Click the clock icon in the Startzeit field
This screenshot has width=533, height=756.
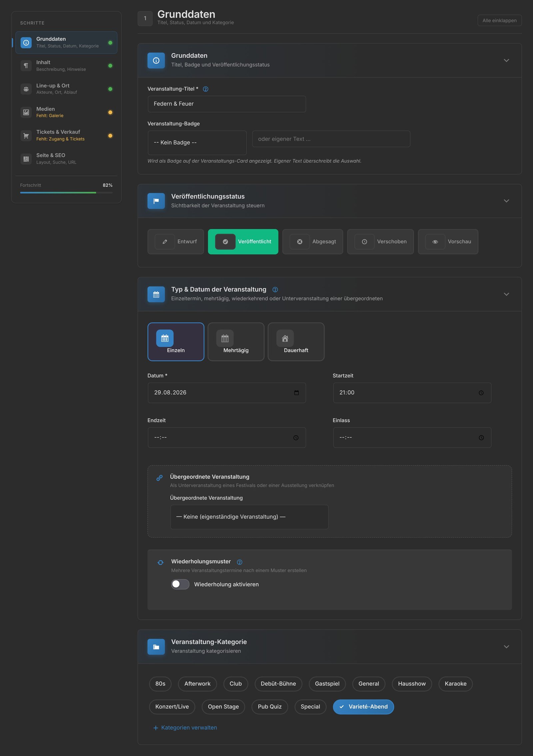481,393
